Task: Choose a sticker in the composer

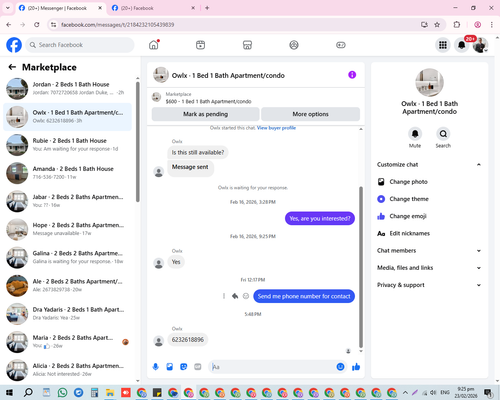Action: pos(184,367)
